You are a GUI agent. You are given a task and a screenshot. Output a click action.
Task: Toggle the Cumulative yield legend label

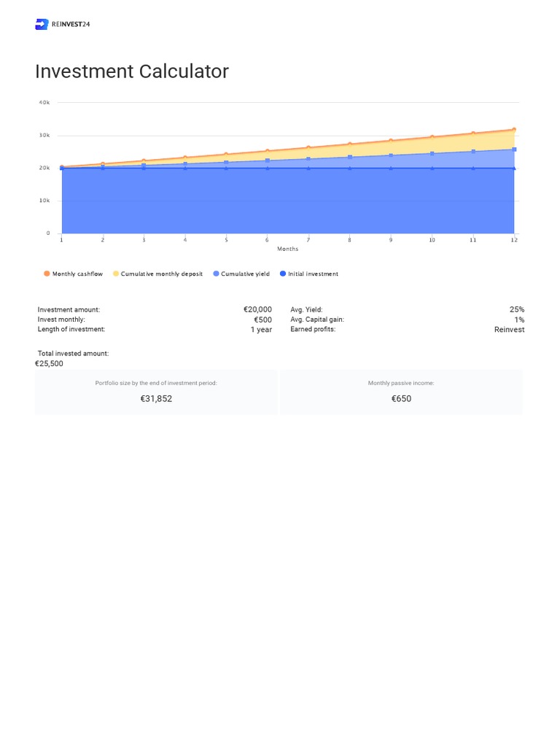click(245, 274)
